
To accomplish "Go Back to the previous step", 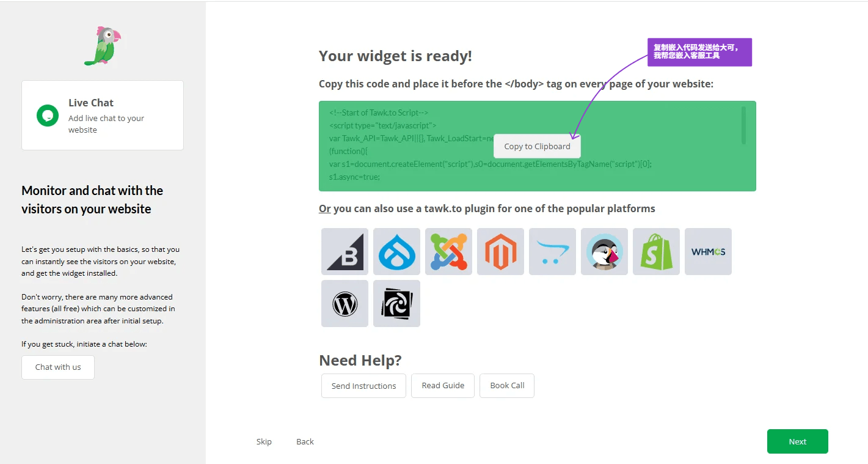I will [x=305, y=441].
